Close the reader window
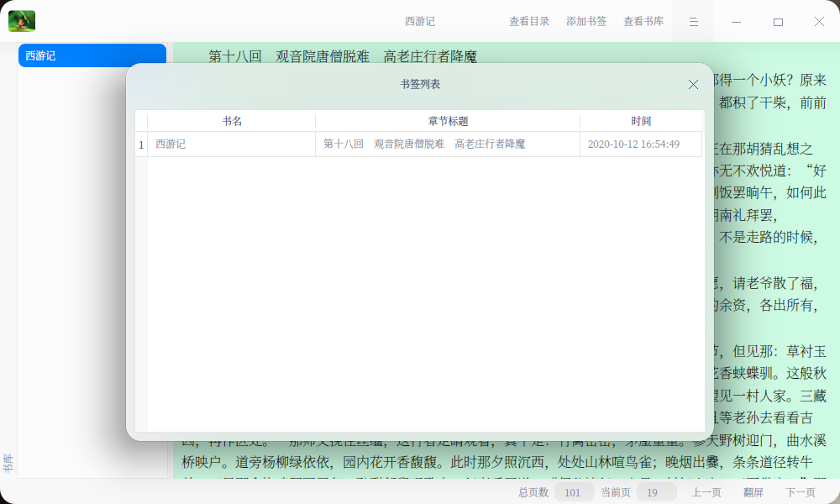 pos(819,22)
